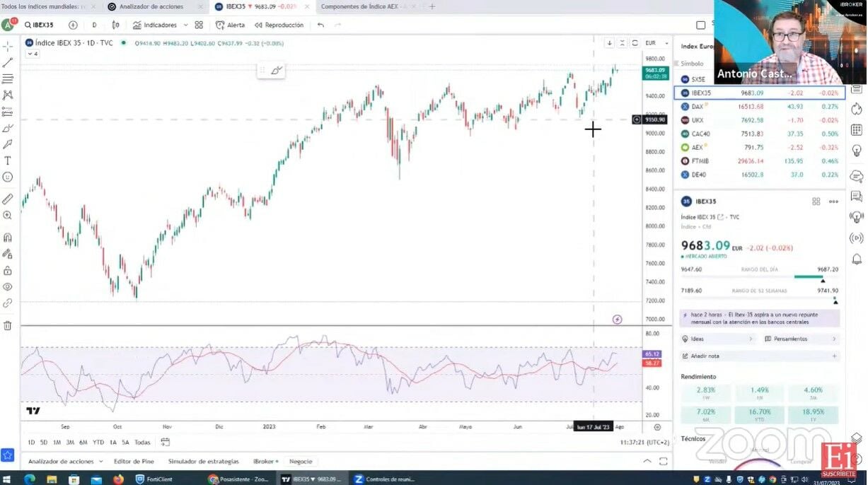
Task: Toggle magnet mode for drawings
Action: click(x=8, y=238)
